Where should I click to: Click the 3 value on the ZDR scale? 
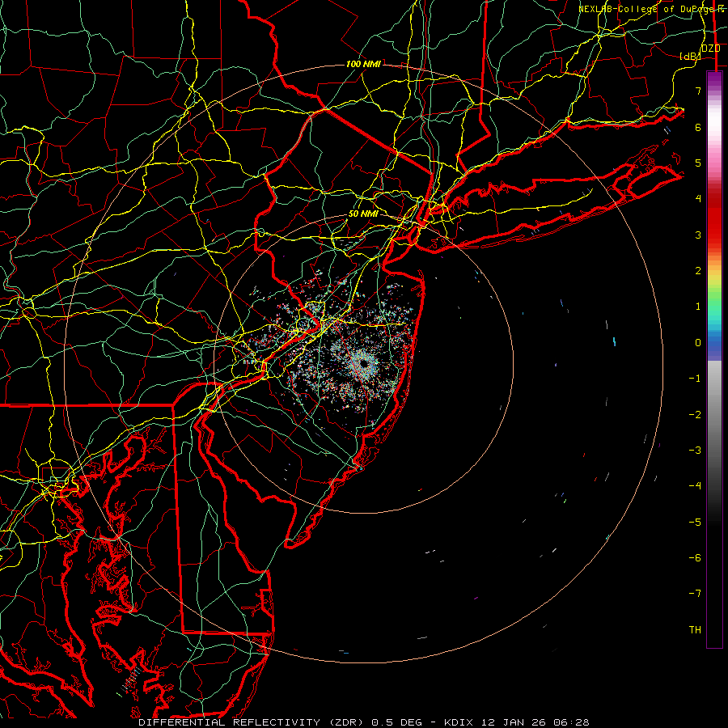(698, 235)
